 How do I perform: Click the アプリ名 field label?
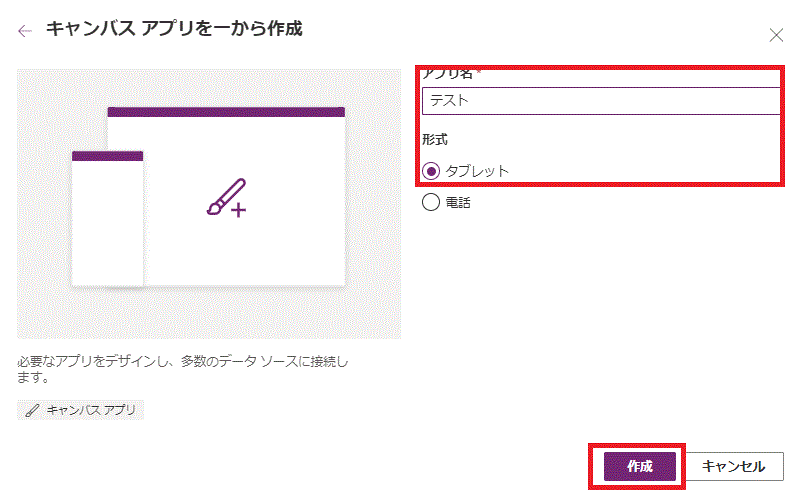446,75
